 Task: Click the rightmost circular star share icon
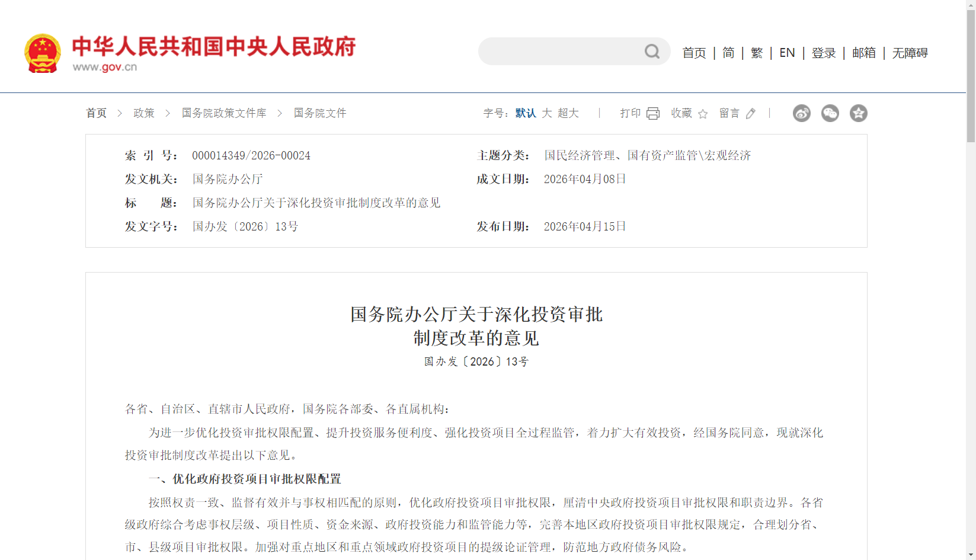point(859,113)
